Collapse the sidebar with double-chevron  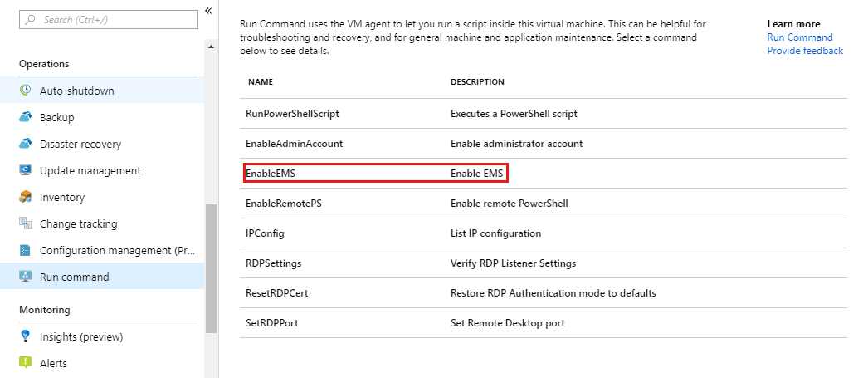(x=209, y=11)
